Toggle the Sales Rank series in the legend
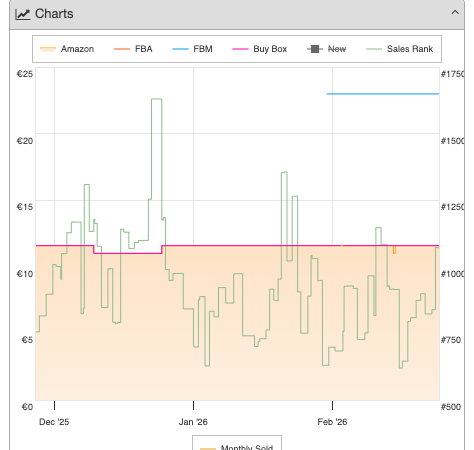 (x=399, y=49)
